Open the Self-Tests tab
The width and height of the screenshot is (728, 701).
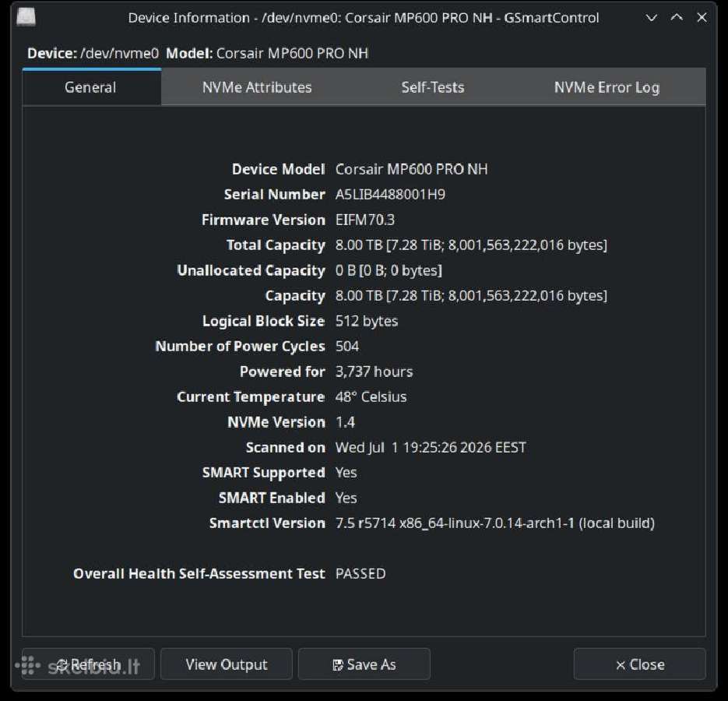[432, 87]
